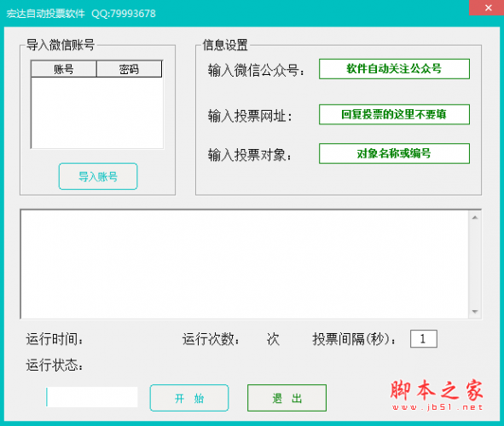Click the 导入微信账号 group title

coord(60,45)
